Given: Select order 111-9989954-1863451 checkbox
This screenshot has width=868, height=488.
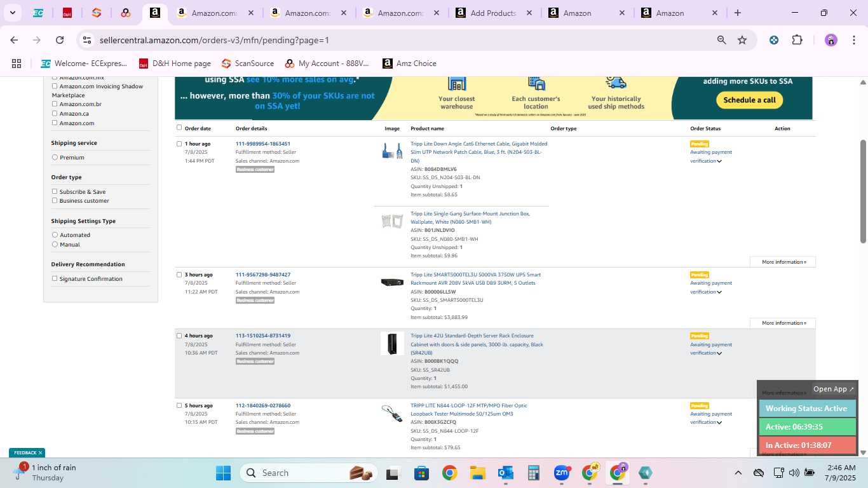Looking at the screenshot, I should pos(179,144).
